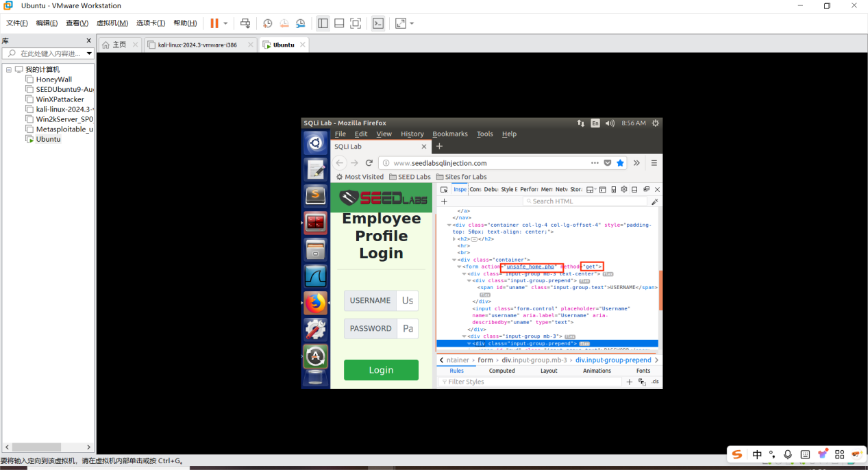Launch Wireshark from the Ubuntu launcher
Viewport: 868px width, 470px height.
click(x=316, y=275)
